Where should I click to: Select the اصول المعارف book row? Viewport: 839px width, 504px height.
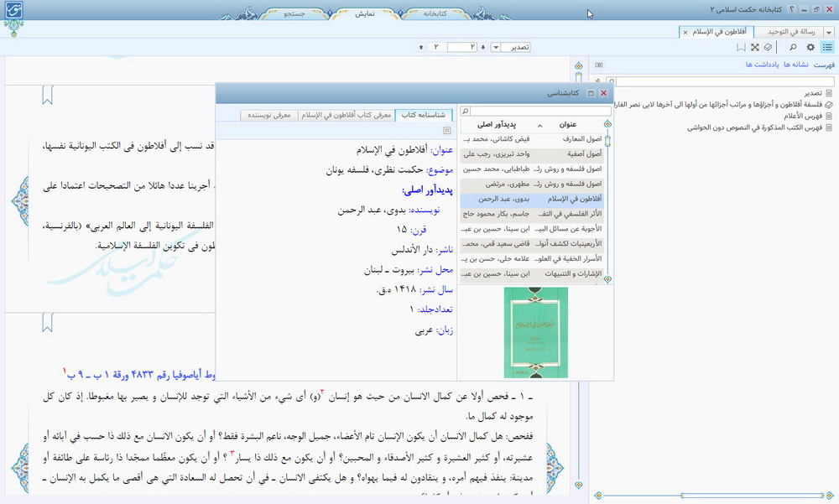[x=532, y=139]
